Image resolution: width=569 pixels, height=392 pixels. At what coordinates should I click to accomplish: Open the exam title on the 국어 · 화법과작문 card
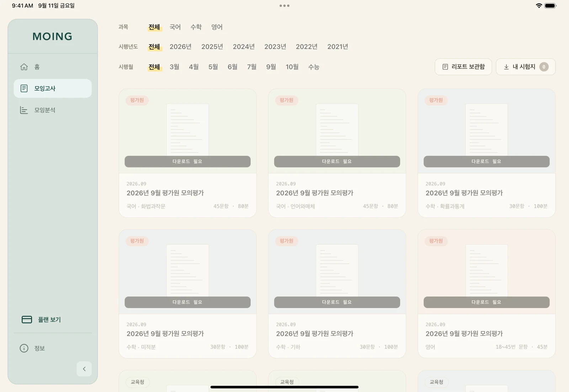165,193
